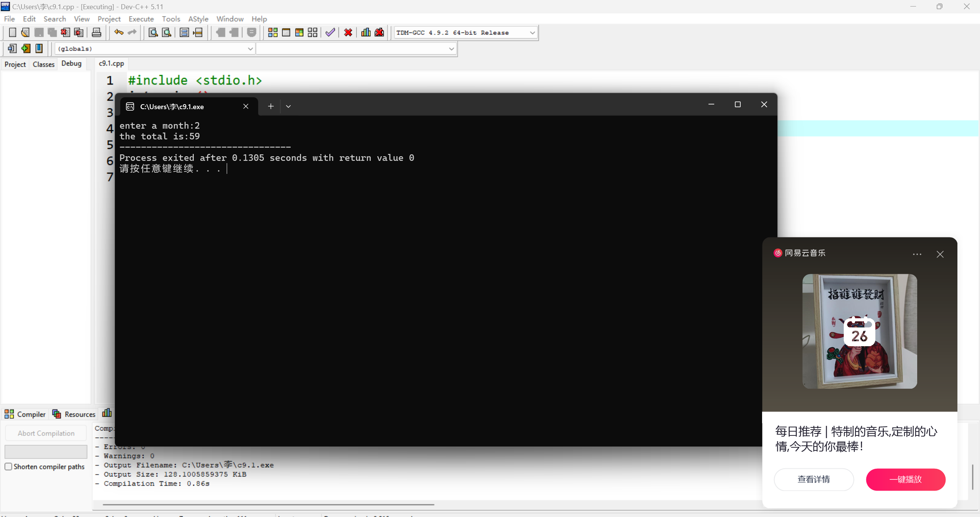Image resolution: width=980 pixels, height=517 pixels.
Task: Click the New file toolbar icon
Action: pos(12,33)
